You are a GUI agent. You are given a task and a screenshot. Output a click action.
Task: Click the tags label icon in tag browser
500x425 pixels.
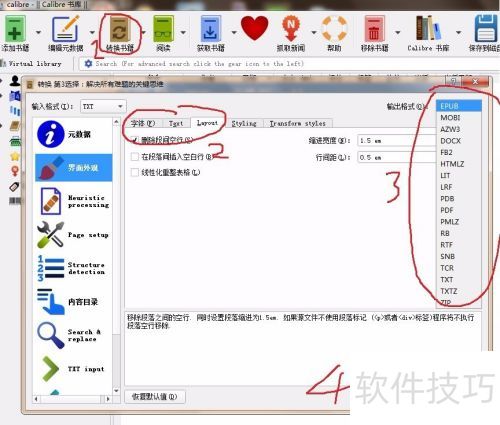coord(14,186)
